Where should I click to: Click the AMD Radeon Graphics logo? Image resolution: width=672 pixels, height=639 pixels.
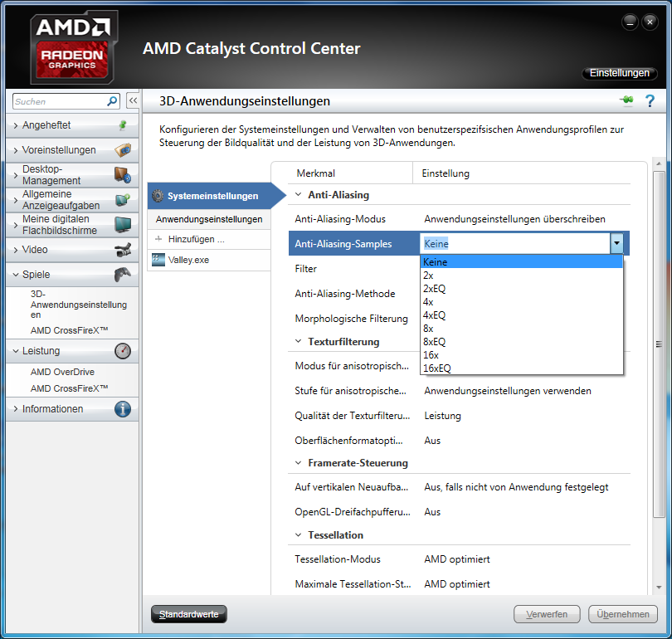coord(74,47)
